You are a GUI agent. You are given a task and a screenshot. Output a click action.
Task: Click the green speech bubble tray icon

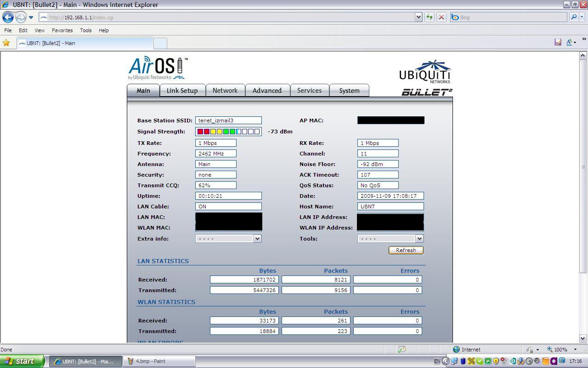point(480,361)
